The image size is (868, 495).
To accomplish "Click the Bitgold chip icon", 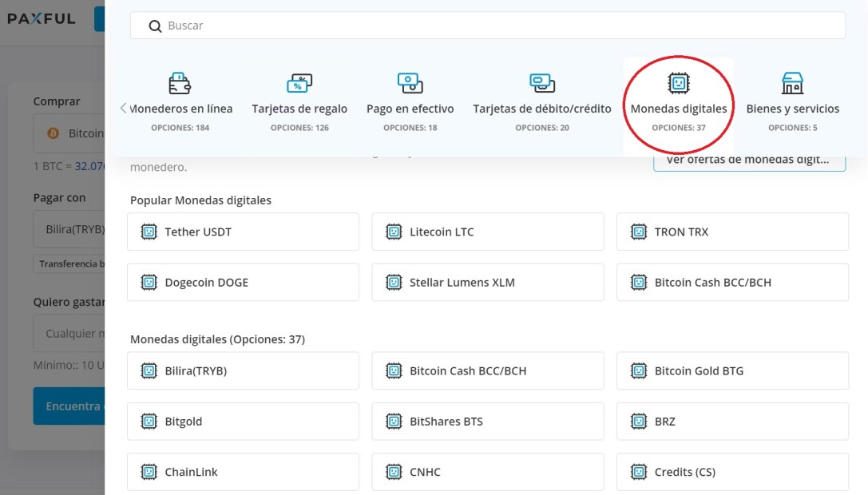I will point(149,422).
